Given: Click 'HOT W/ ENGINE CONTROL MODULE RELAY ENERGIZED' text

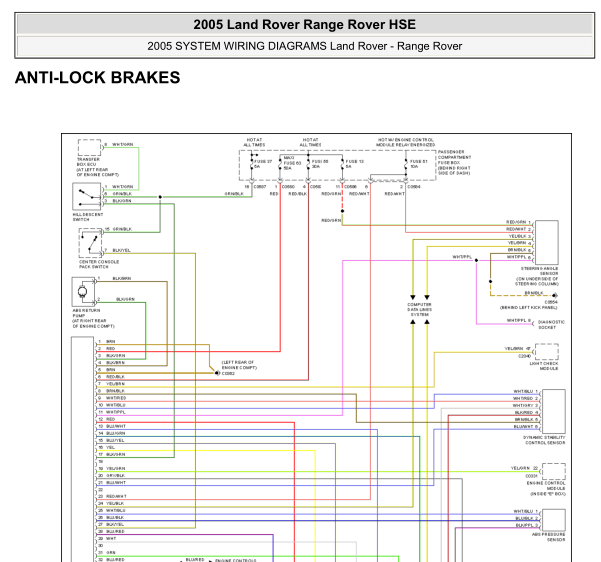Looking at the screenshot, I should pyautogui.click(x=406, y=142).
